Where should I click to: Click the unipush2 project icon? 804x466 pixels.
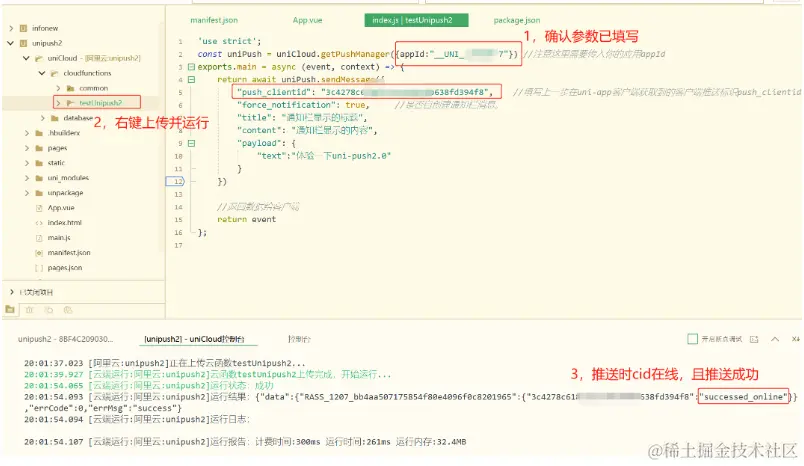23,43
